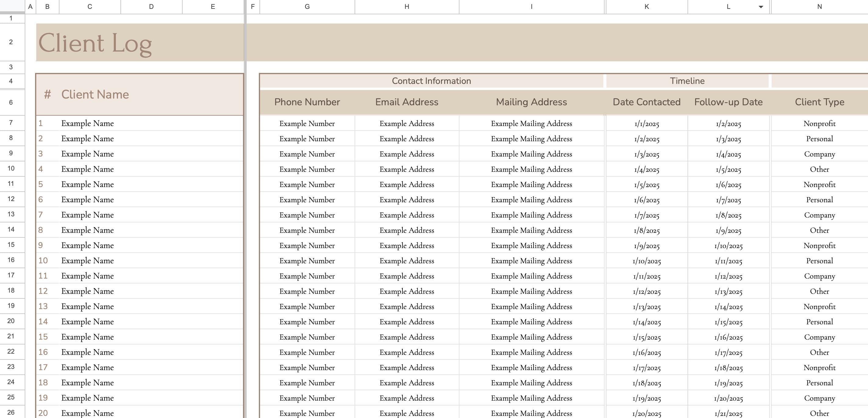Click the Timeline group header
This screenshot has height=418, width=868.
coord(687,81)
